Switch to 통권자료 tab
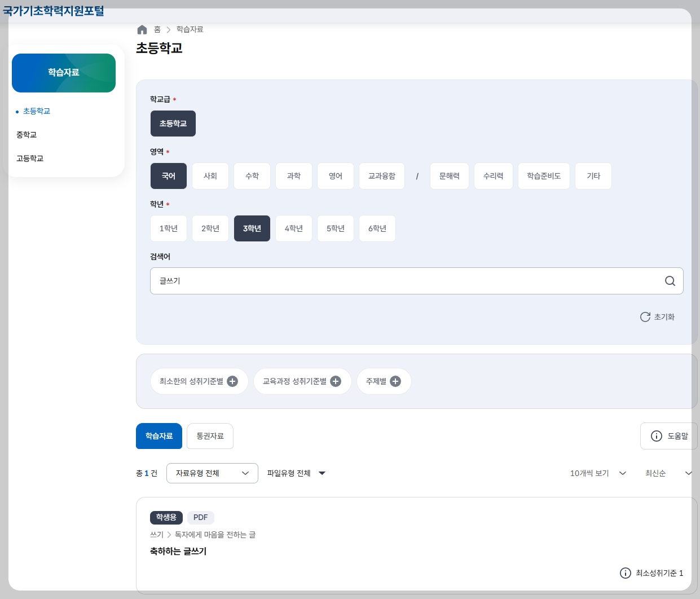 pos(210,436)
